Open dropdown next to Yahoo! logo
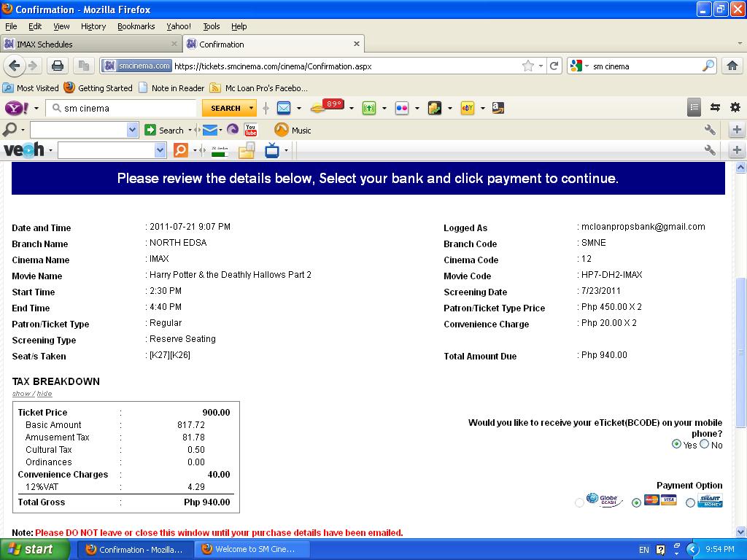This screenshot has width=747, height=560. tap(36, 108)
